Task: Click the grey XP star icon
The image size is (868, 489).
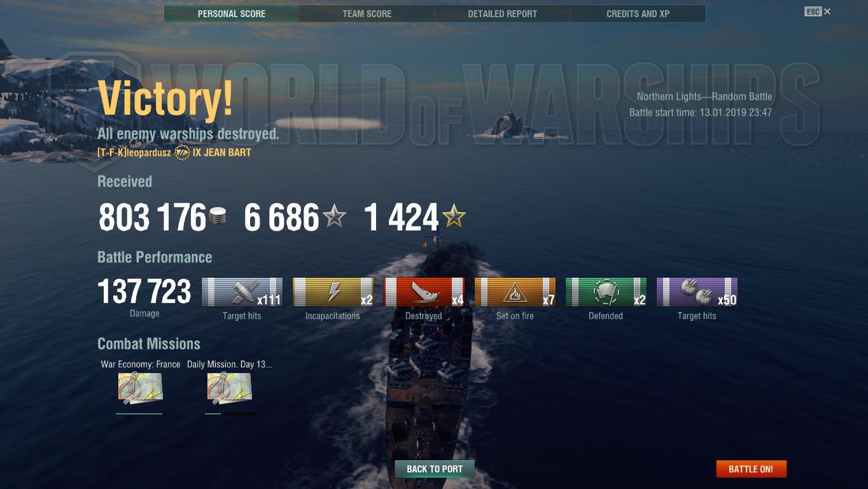Action: (x=334, y=217)
